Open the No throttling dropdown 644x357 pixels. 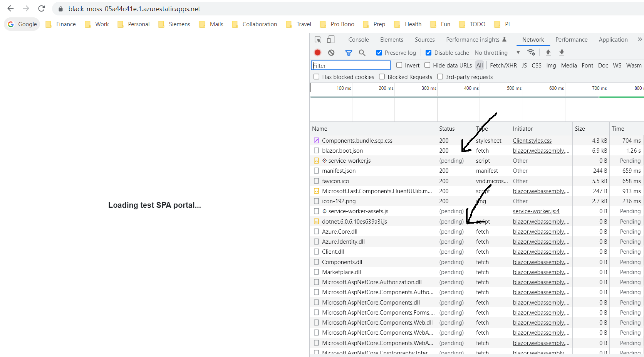491,52
